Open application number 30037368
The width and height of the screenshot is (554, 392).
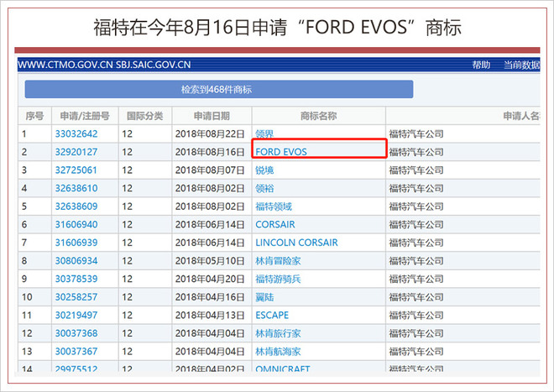pos(76,333)
